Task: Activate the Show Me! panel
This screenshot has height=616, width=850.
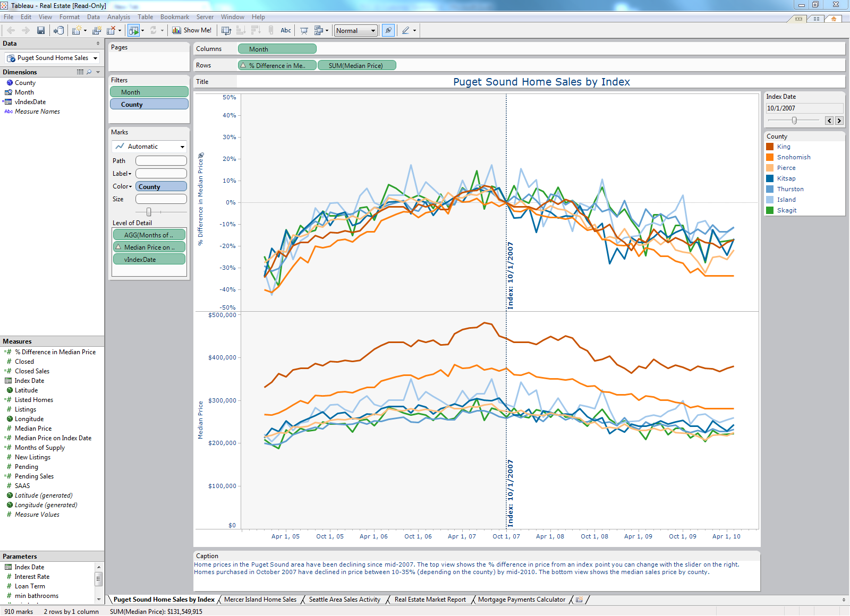Action: 192,30
